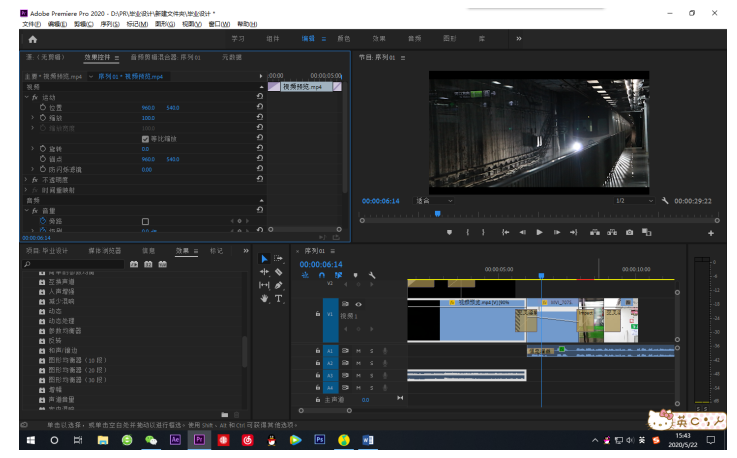Click the Program Monitor playhead marker

438,213
